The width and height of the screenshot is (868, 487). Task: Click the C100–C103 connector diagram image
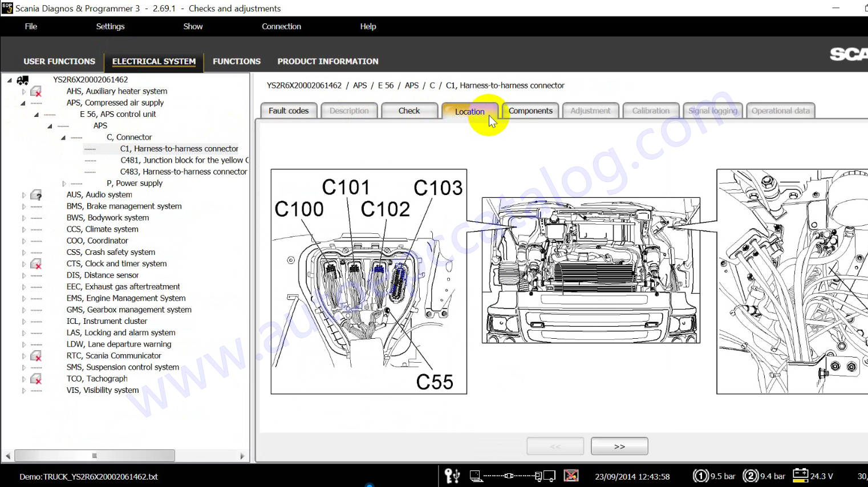(368, 281)
